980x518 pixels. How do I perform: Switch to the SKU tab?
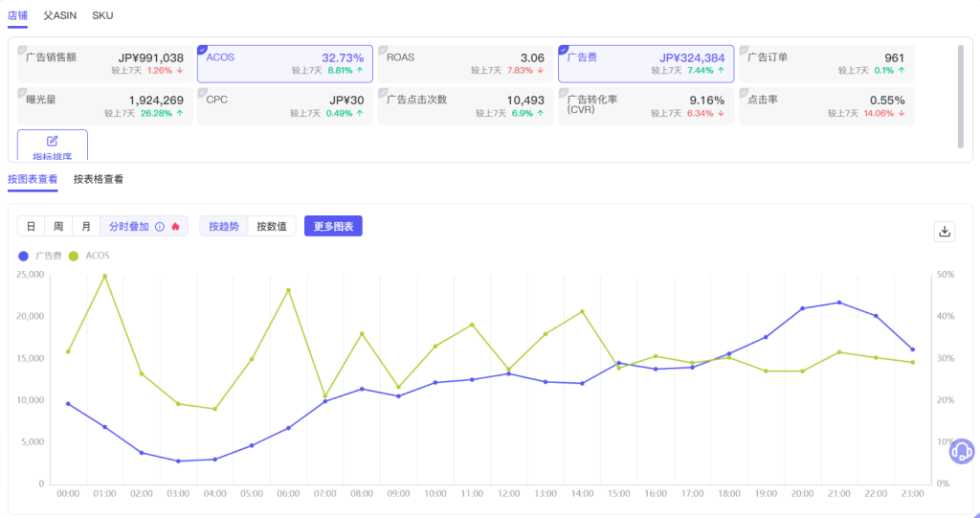click(x=102, y=15)
